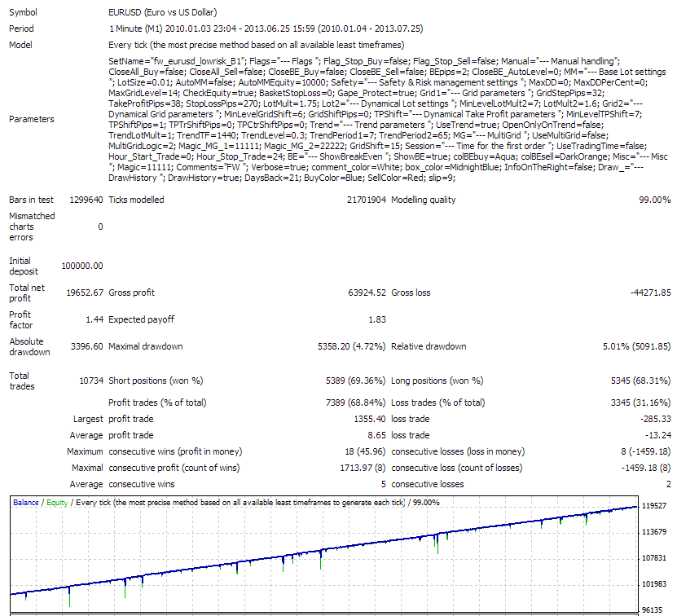The height and width of the screenshot is (616, 677).
Task: Click the Short positions value 5389 (69.36%)
Action: pyautogui.click(x=355, y=381)
